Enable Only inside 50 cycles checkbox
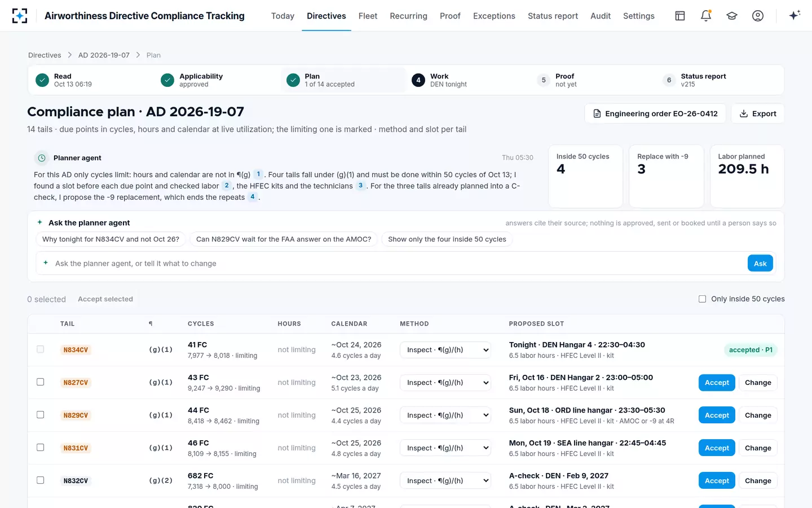Viewport: 812px width, 508px height. [702, 299]
